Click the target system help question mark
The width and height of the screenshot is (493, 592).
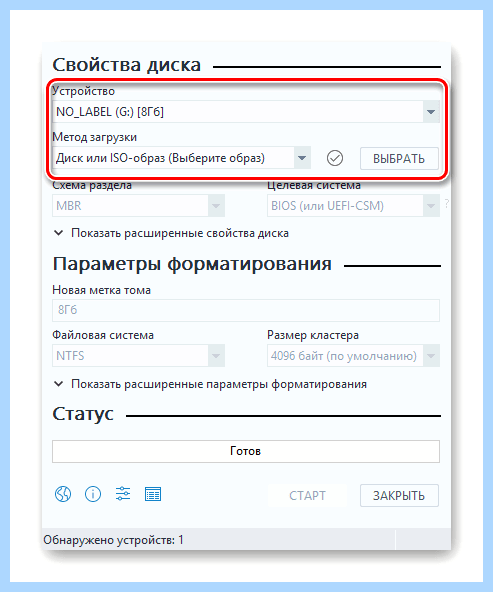pos(447,204)
